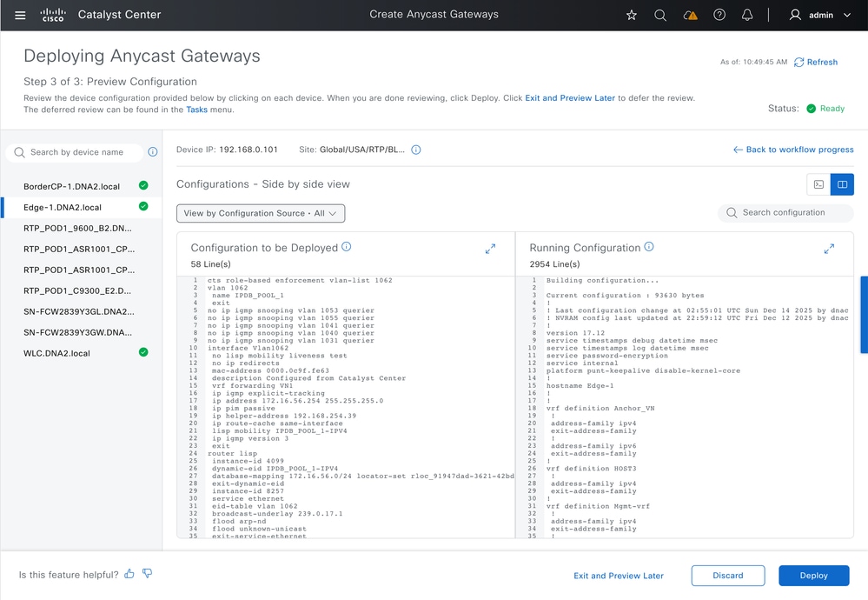Image resolution: width=868 pixels, height=600 pixels.
Task: Click the Ready status indicator
Action: (825, 109)
